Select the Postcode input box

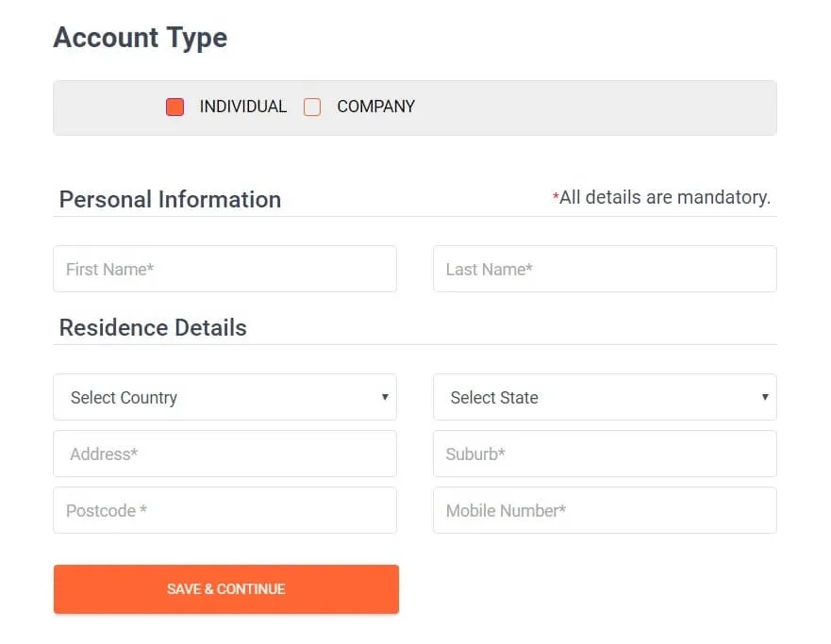click(224, 510)
